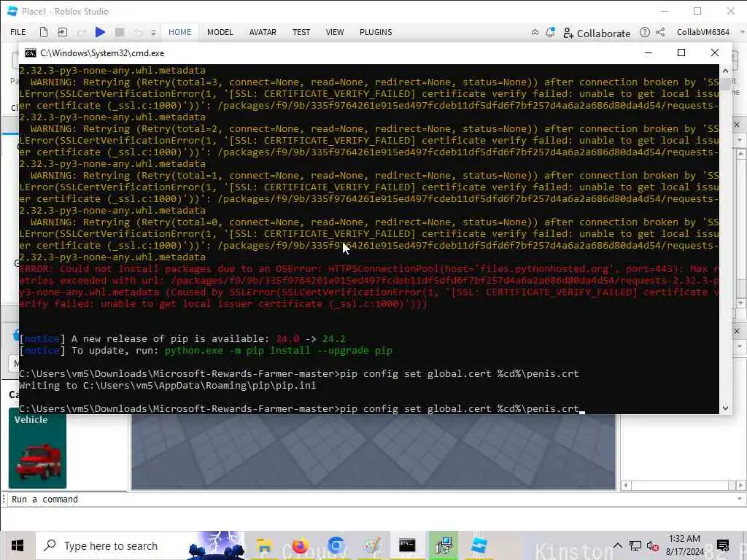Start playtest with the blue Play button
This screenshot has height=560, width=747.
(100, 32)
